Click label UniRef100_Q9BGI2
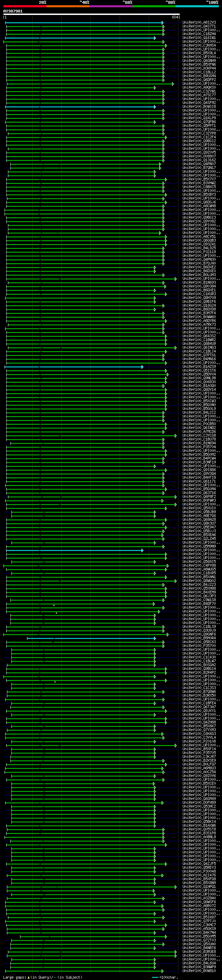Viewport: 222px width, 980px height. coord(199,141)
